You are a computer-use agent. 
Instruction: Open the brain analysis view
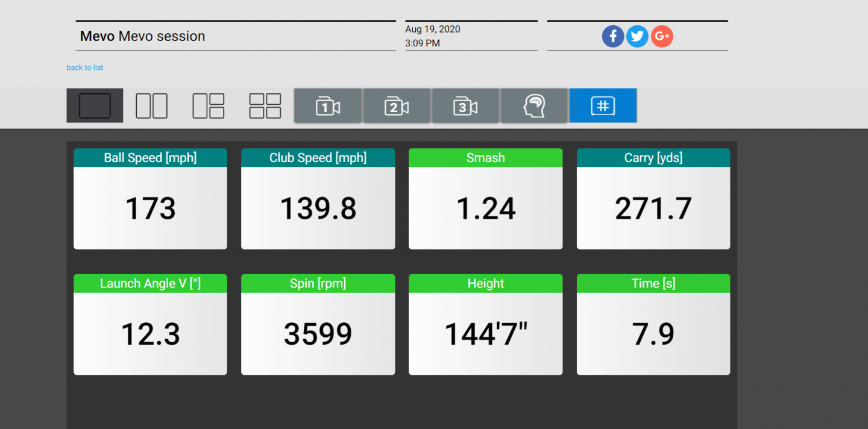[x=534, y=106]
